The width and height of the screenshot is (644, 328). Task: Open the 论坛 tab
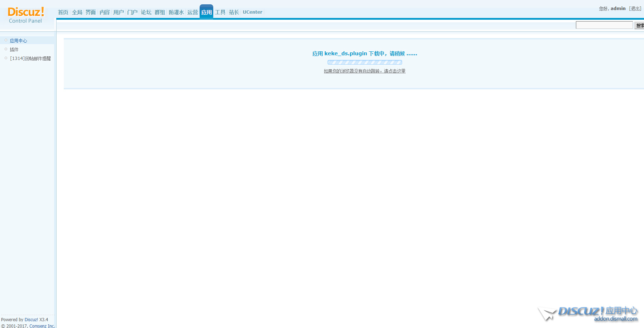tap(146, 12)
